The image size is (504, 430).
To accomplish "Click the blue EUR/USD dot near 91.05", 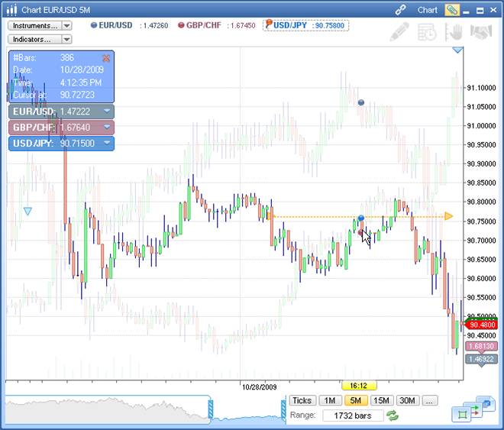I will coord(361,102).
